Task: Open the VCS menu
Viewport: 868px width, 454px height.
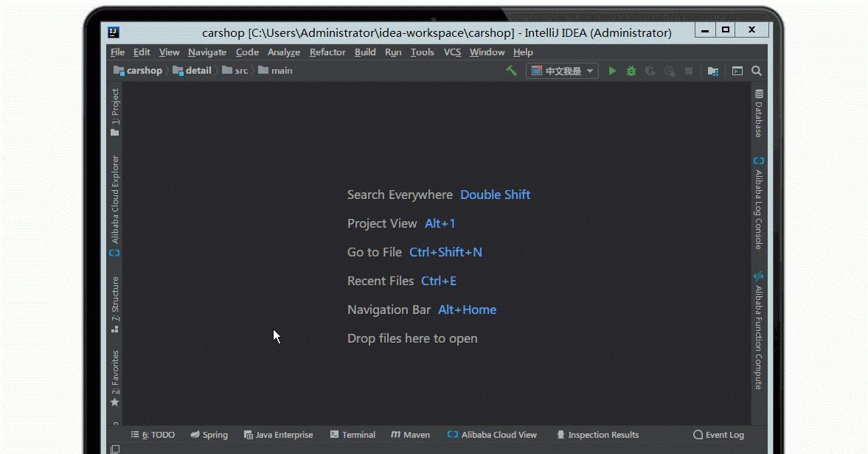Action: [452, 52]
